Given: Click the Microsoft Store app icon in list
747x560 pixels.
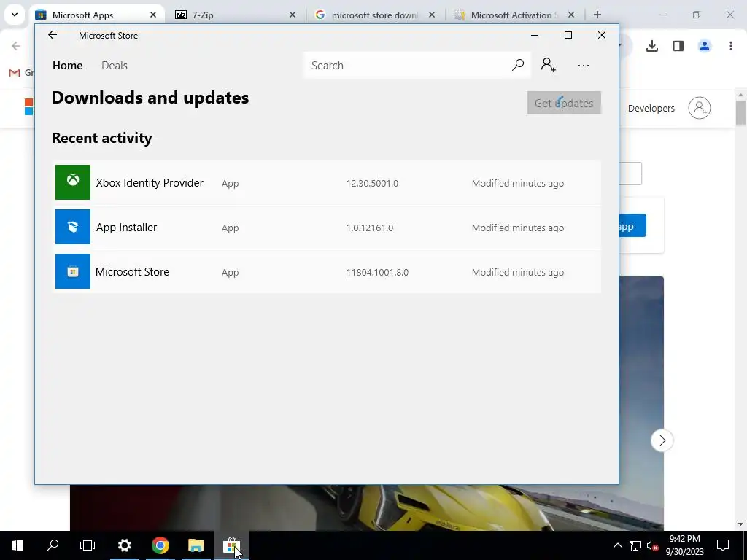Looking at the screenshot, I should click(x=73, y=271).
